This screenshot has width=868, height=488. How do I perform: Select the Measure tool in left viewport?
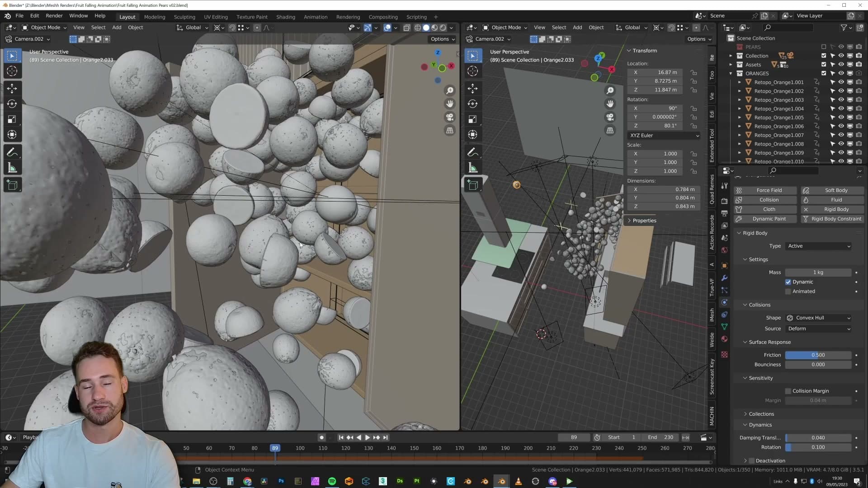(x=12, y=168)
